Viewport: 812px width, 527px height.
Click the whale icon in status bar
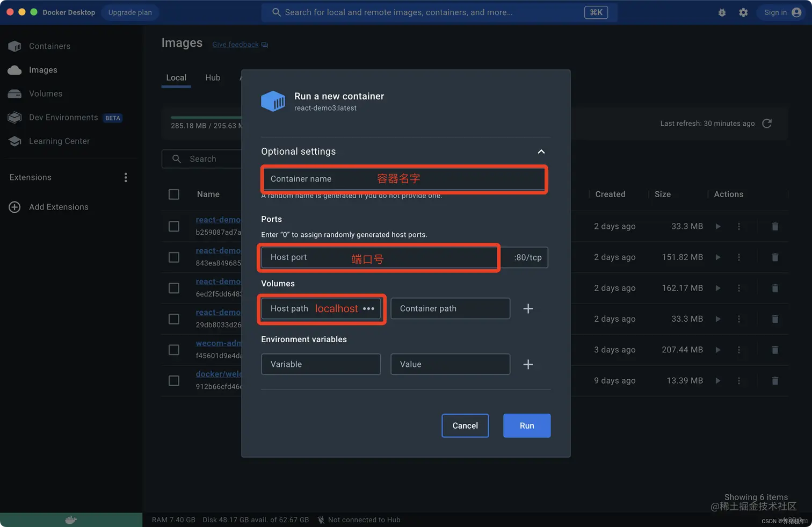tap(71, 519)
